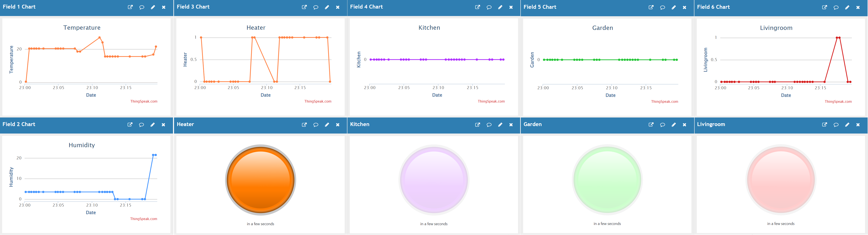Click the red Livingroom indicator lamp
The image size is (868, 235).
click(781, 180)
